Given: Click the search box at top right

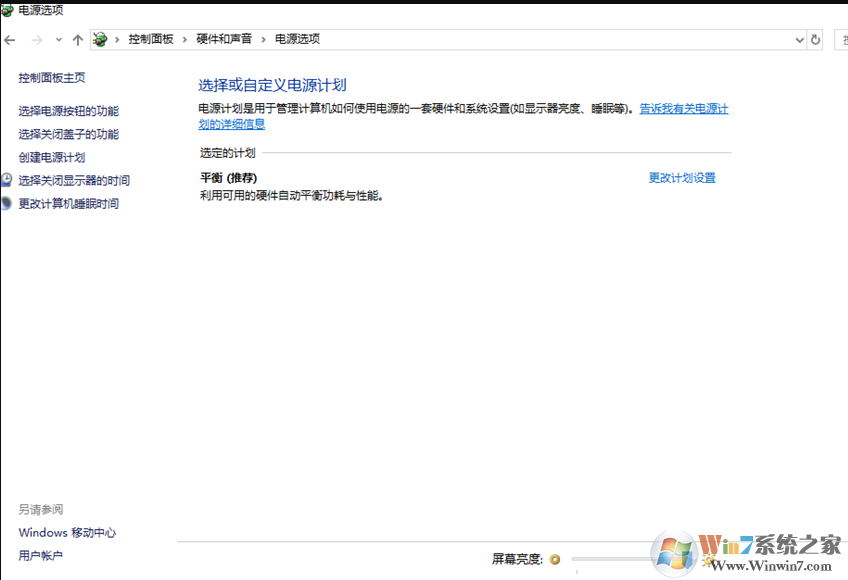Looking at the screenshot, I should point(838,39).
